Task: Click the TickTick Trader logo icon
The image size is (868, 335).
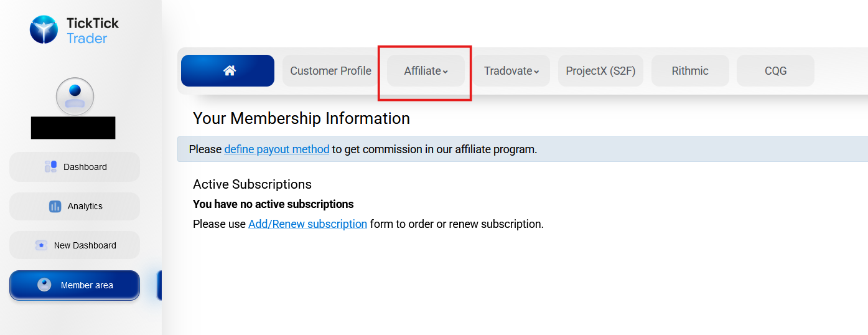Action: pyautogui.click(x=44, y=30)
